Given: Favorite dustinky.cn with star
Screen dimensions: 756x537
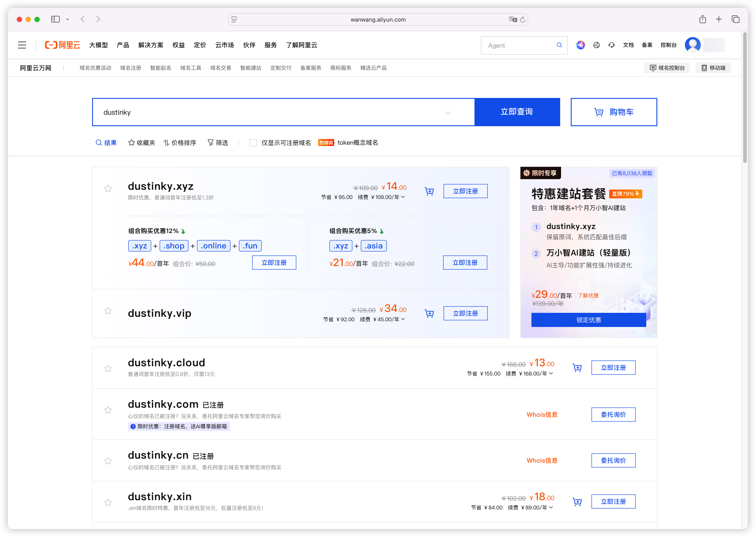Looking at the screenshot, I should point(108,461).
